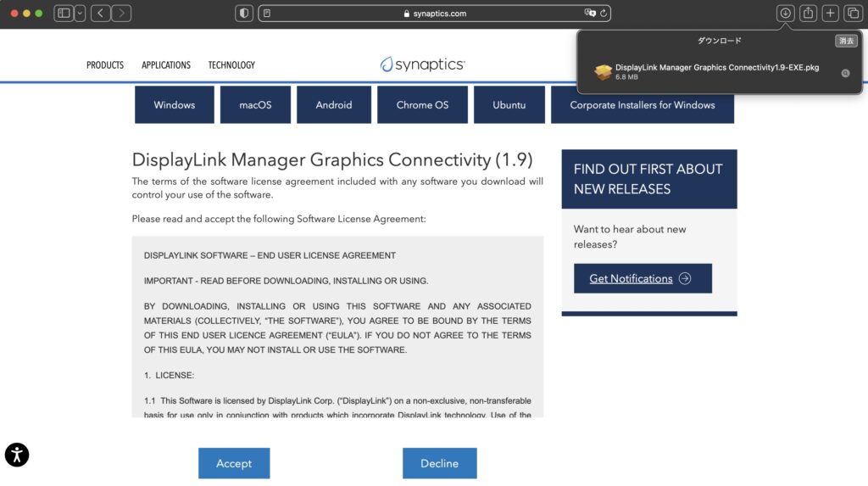Clear the downloads list with 消去 button
868x486 pixels.
[846, 41]
